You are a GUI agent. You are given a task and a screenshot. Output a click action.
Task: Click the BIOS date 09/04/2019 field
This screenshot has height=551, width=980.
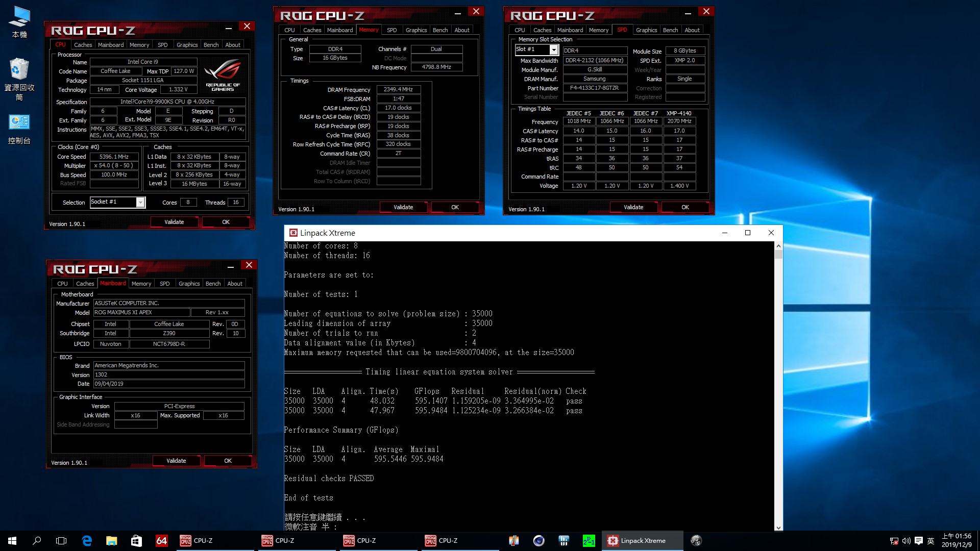169,384
